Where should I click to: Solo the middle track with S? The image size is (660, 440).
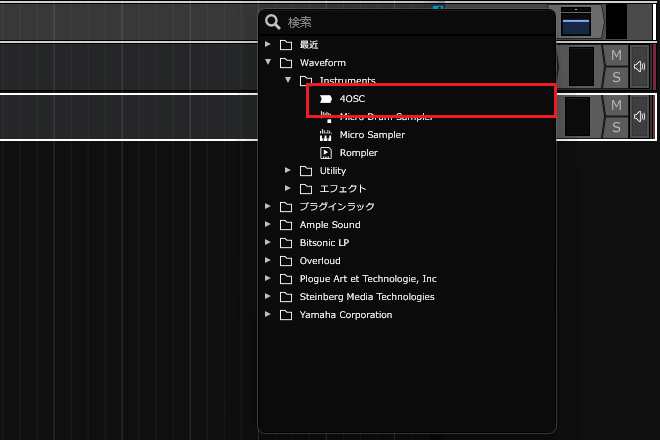tap(616, 77)
